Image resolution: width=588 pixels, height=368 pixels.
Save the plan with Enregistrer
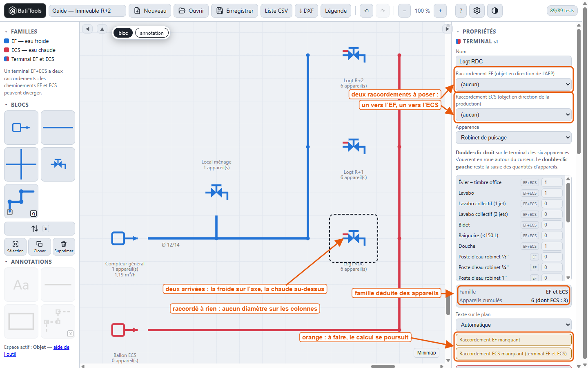coord(235,11)
